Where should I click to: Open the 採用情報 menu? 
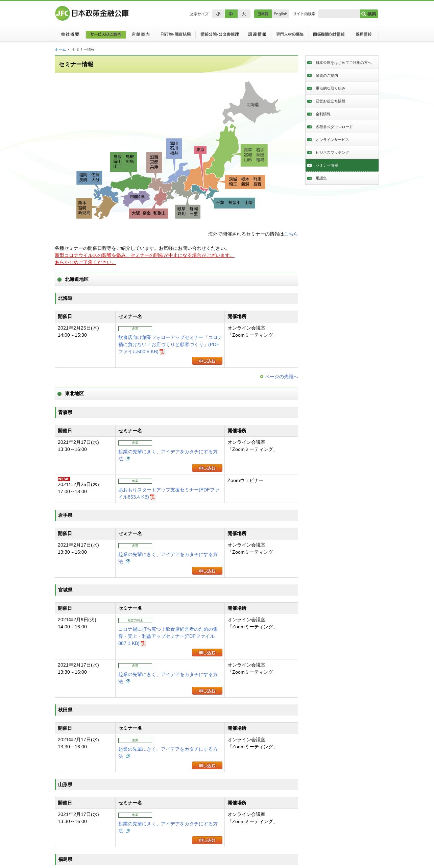[364, 34]
